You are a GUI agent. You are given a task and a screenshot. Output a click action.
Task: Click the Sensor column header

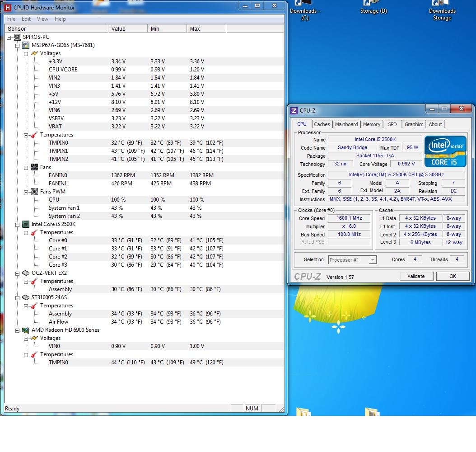click(56, 28)
